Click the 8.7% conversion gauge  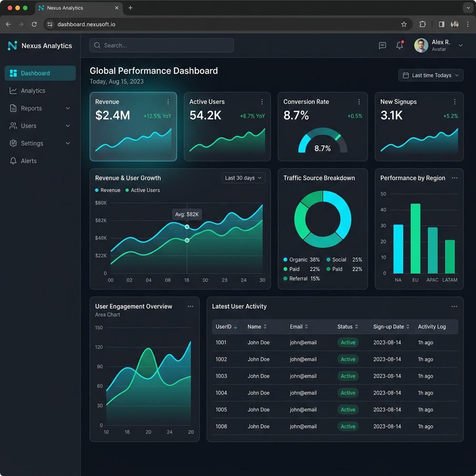point(322,140)
